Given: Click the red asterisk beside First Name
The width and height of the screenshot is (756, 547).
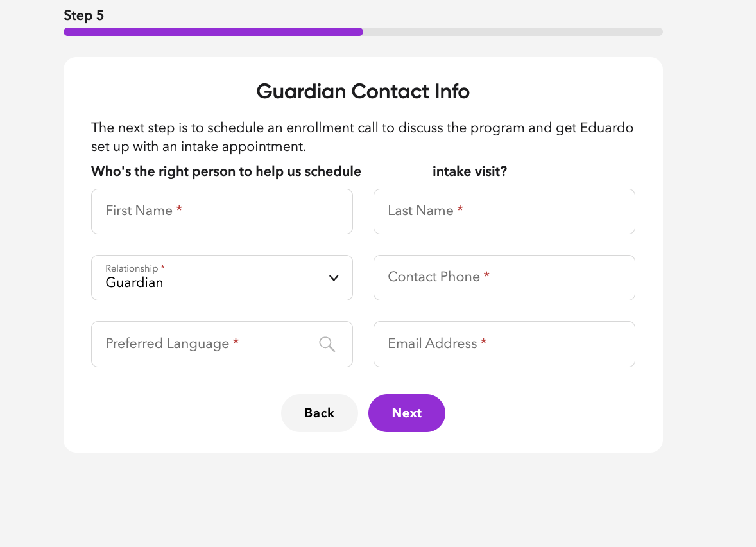Looking at the screenshot, I should click(180, 210).
